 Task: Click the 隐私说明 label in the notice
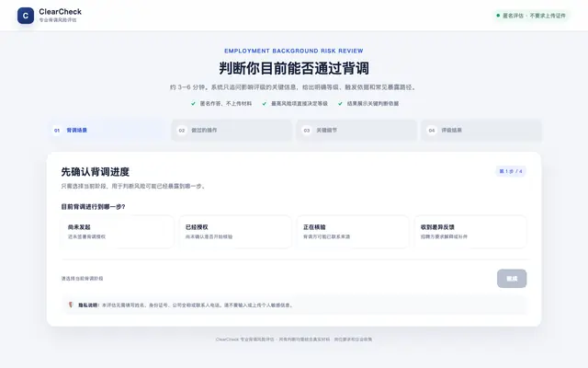(88, 305)
